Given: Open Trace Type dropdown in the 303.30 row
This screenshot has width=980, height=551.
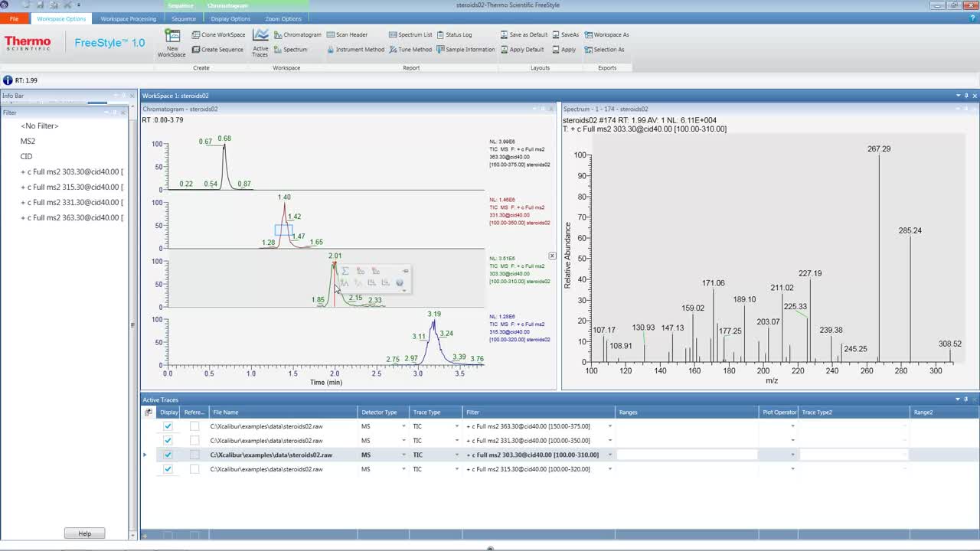Looking at the screenshot, I should click(457, 455).
